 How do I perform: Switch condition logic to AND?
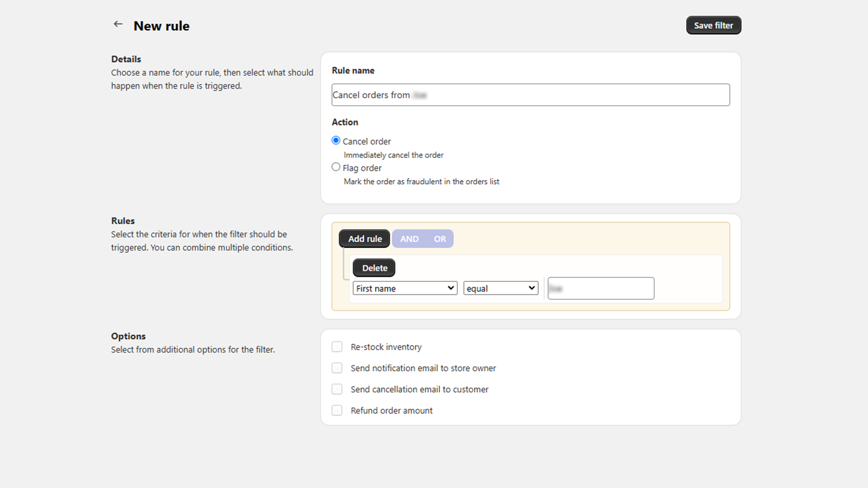(409, 239)
